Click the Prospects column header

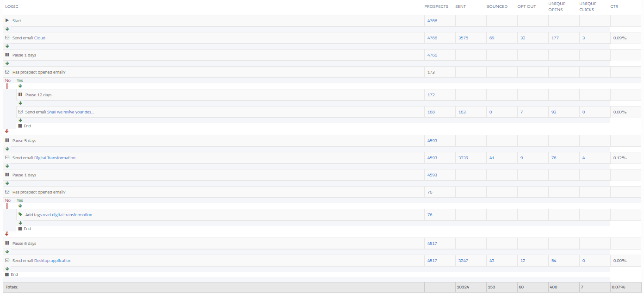coord(436,6)
